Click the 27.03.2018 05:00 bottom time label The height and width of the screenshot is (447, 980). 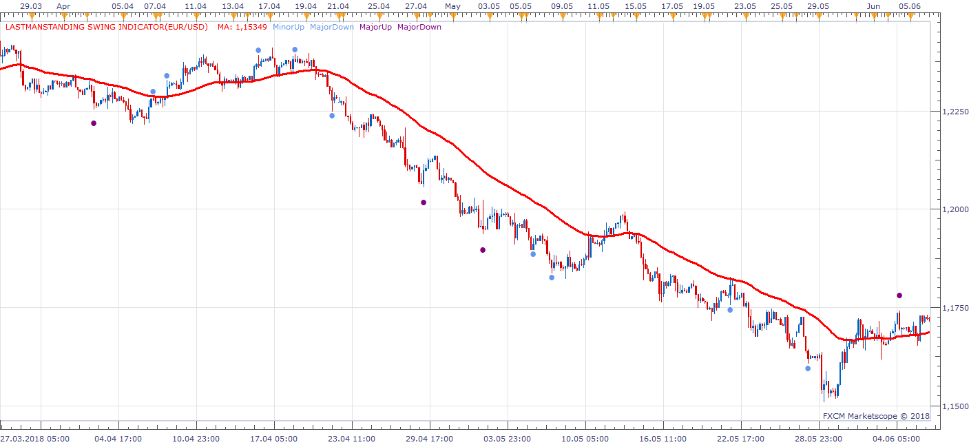coord(34,438)
